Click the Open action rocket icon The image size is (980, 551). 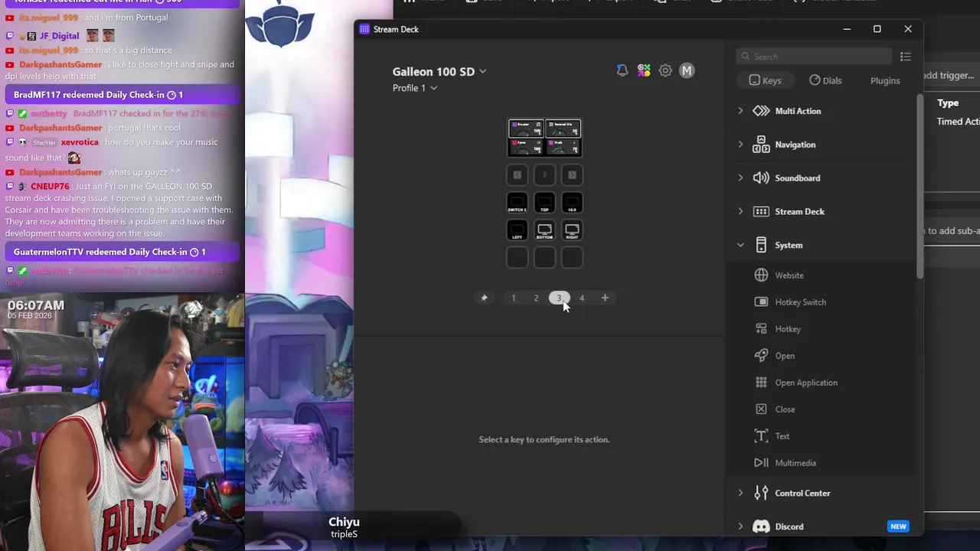[x=761, y=356]
